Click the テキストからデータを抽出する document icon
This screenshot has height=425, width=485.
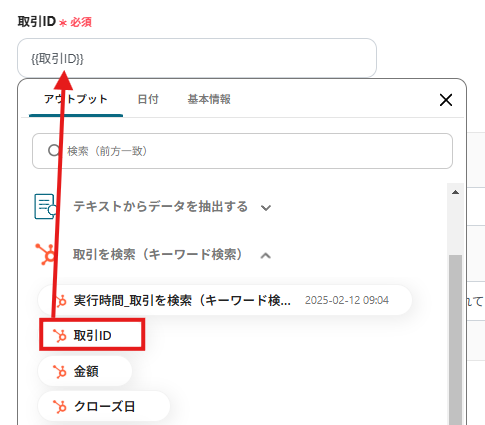point(45,207)
